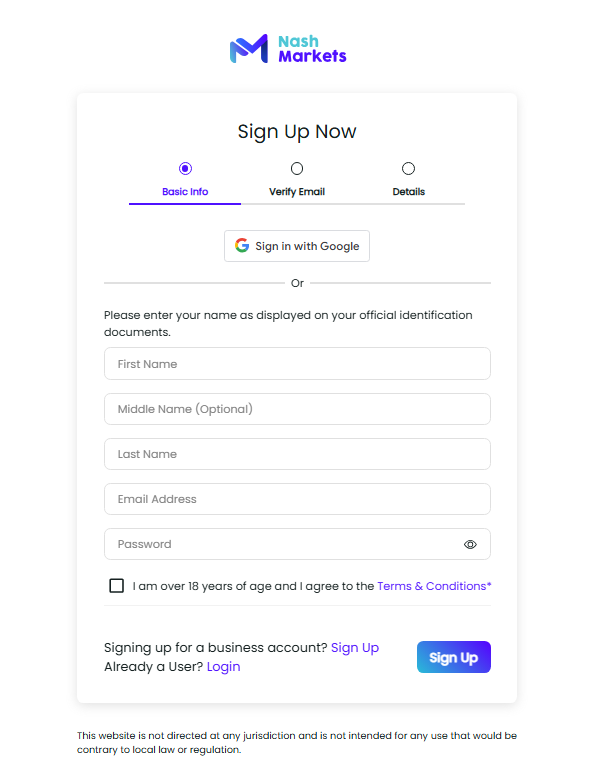Click Sign in with Google button
The image size is (592, 762).
click(x=297, y=246)
